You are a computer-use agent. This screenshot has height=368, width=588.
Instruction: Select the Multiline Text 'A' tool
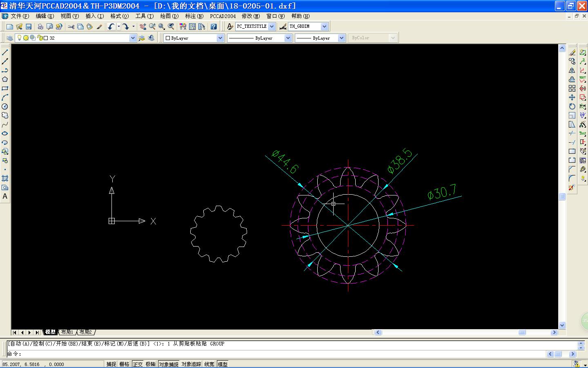click(x=5, y=196)
